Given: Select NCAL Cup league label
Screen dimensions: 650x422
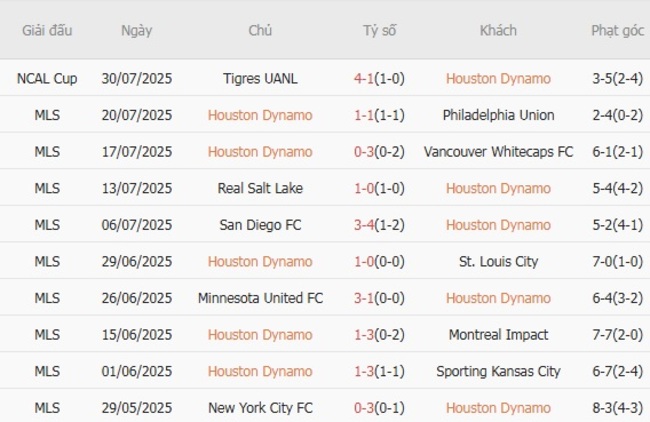Looking at the screenshot, I should (x=47, y=78).
